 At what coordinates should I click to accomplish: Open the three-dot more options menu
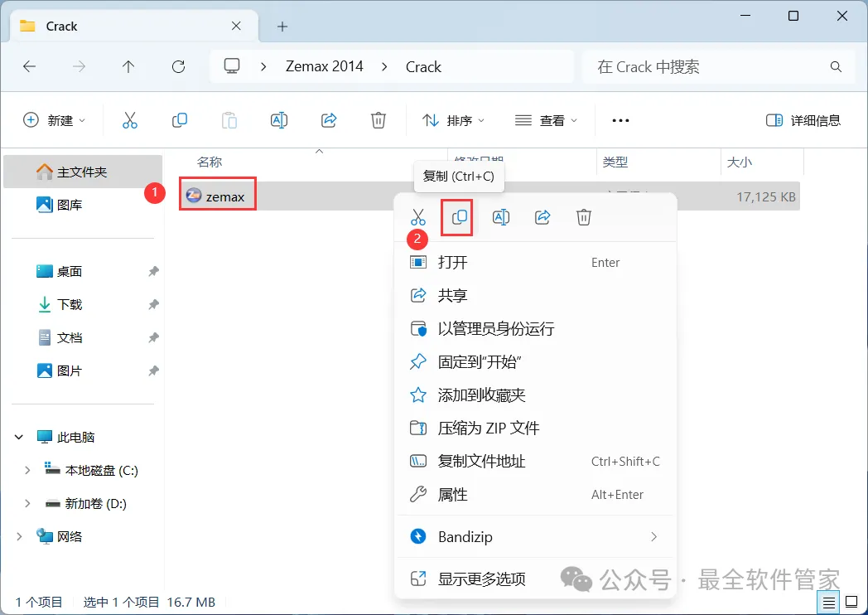coord(620,120)
